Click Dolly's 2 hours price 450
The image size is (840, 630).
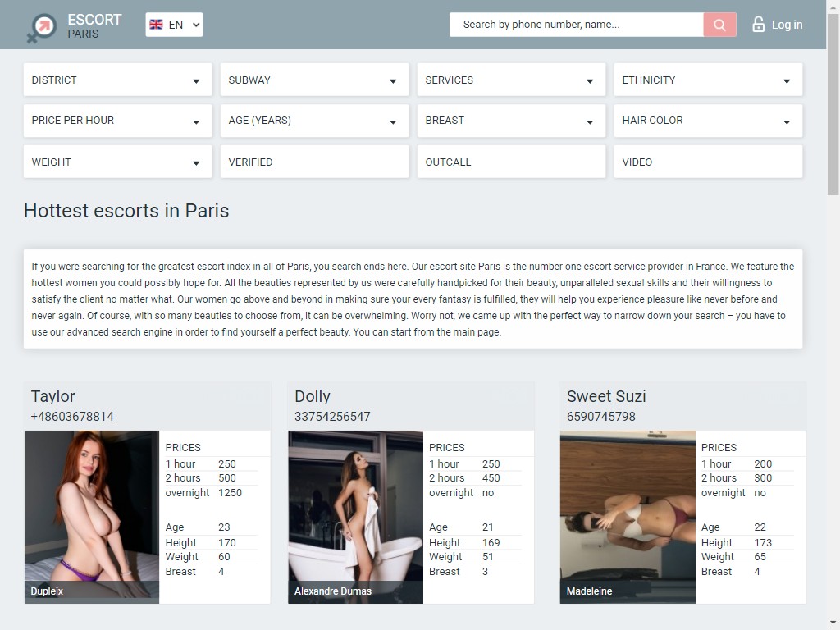[x=491, y=478]
